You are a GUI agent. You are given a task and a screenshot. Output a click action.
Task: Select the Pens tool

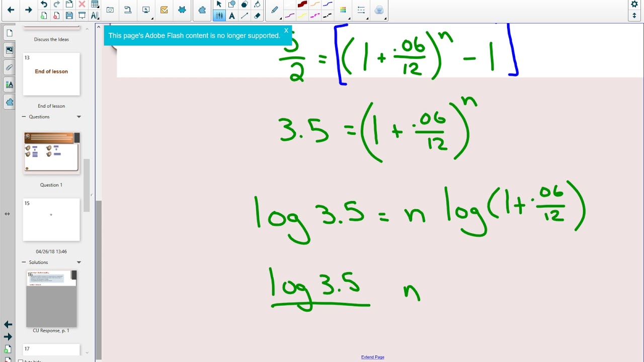219,16
